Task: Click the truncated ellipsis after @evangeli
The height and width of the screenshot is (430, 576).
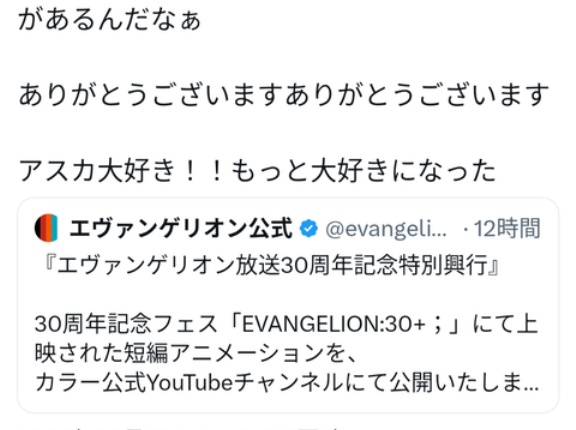Action: (440, 234)
